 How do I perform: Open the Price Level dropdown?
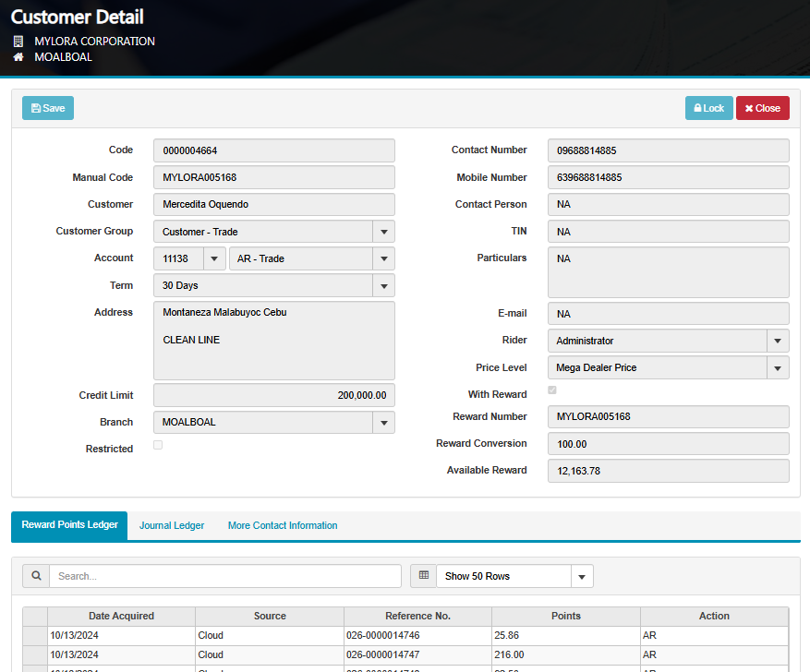(x=778, y=368)
